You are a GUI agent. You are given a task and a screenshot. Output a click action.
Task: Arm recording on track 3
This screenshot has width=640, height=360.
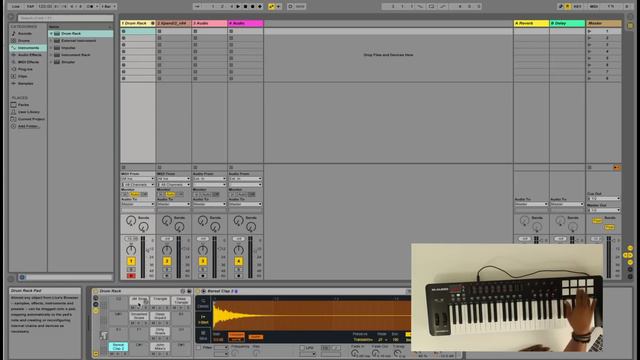pos(203,276)
